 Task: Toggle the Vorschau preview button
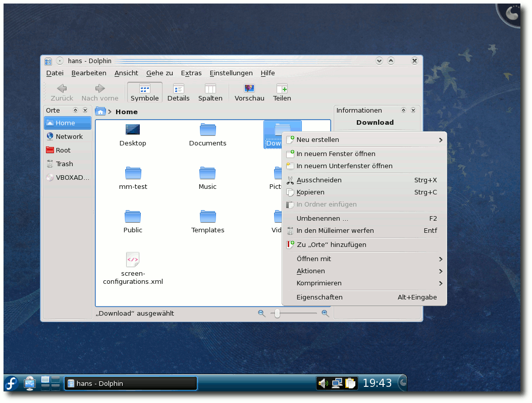[249, 92]
